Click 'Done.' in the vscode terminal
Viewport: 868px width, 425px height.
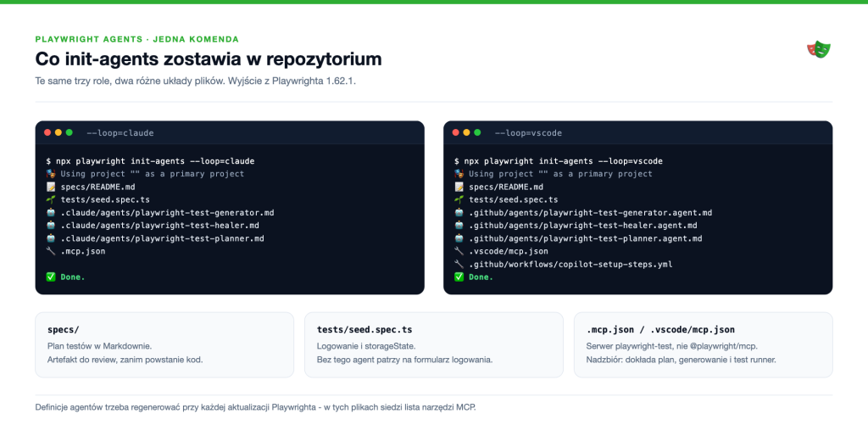[x=481, y=277]
